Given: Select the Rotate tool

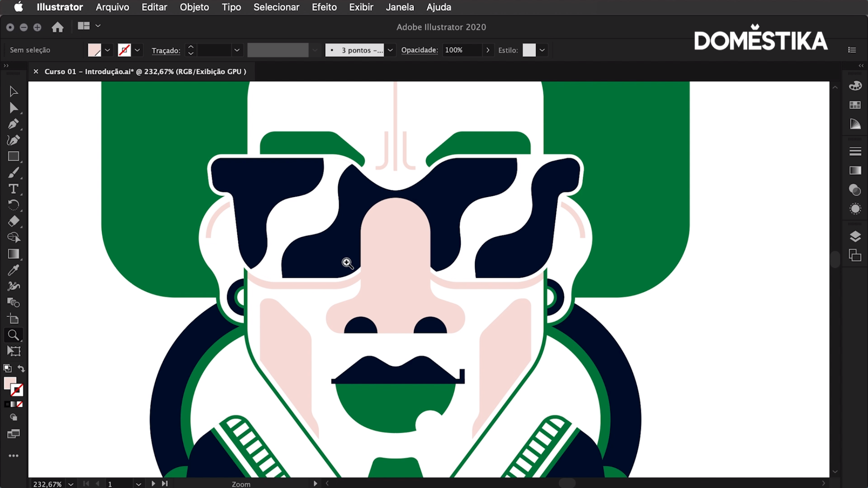Looking at the screenshot, I should click(13, 205).
